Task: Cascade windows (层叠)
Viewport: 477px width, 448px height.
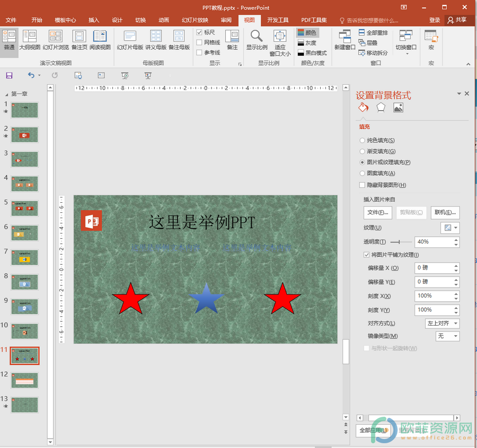Action: coord(368,43)
